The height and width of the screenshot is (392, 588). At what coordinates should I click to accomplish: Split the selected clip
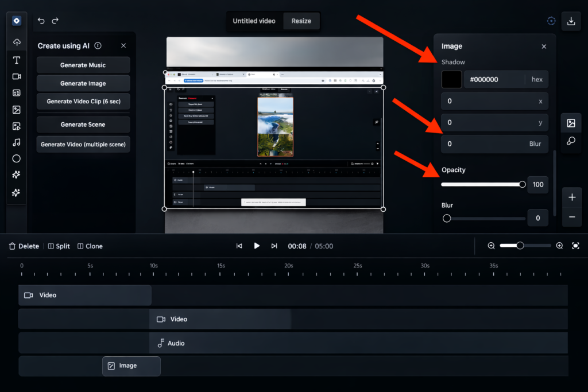tap(59, 246)
